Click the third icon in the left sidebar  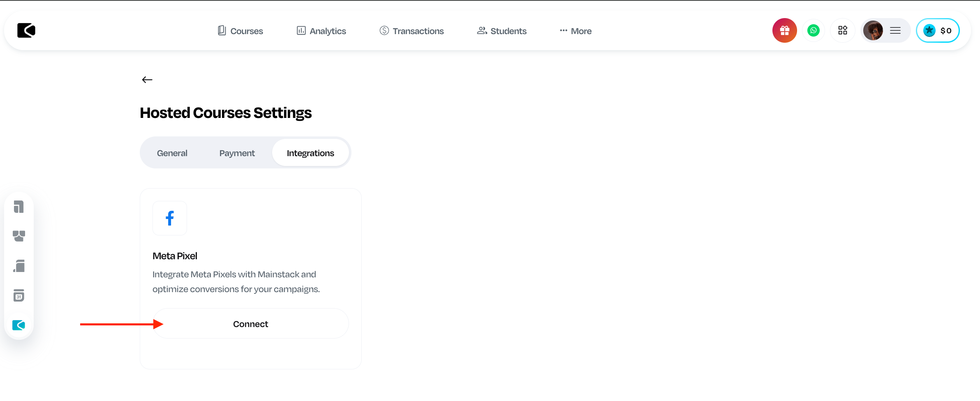click(19, 266)
